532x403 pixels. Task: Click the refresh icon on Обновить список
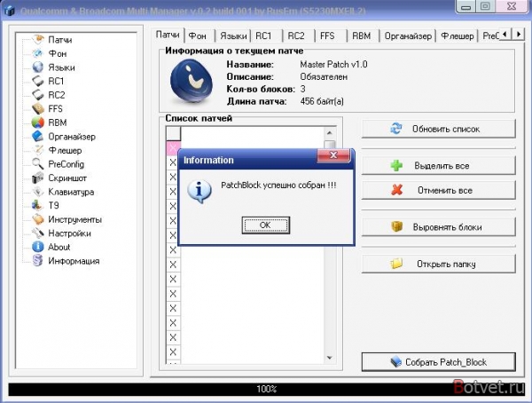click(x=396, y=129)
